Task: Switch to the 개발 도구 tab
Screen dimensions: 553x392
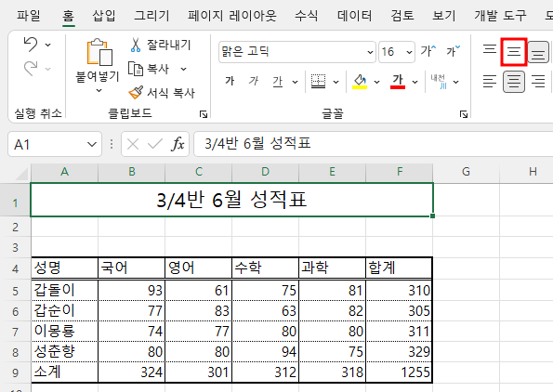Action: [x=500, y=16]
